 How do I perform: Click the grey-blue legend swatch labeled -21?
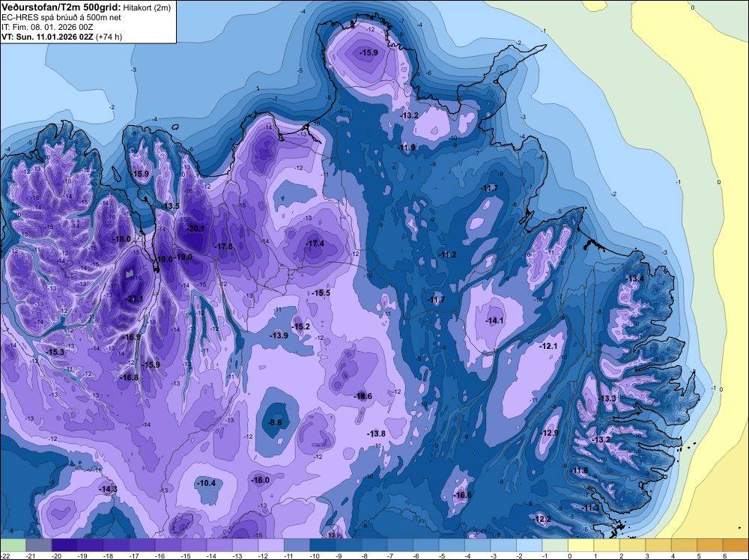click(39, 545)
